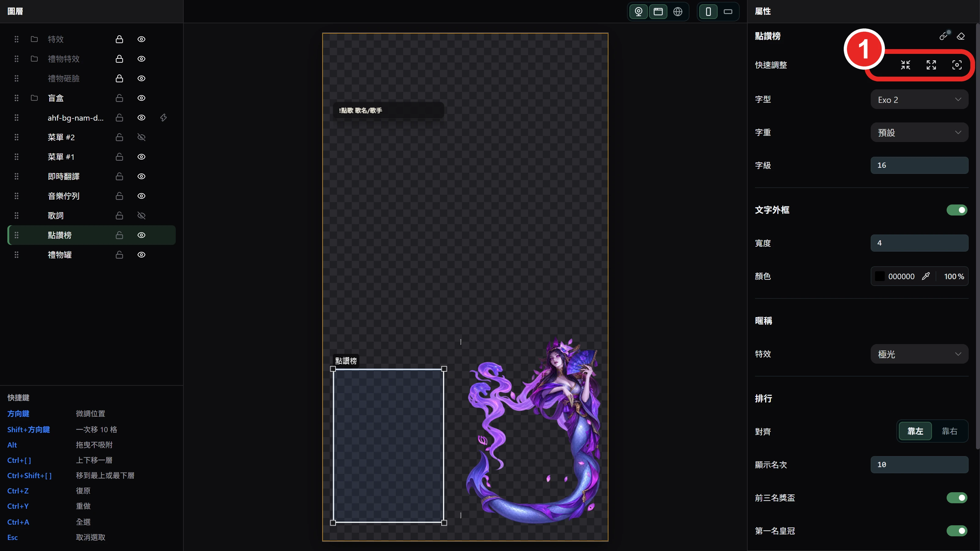Set ranking alignment to 靠右
This screenshot has height=551, width=980.
tap(949, 431)
